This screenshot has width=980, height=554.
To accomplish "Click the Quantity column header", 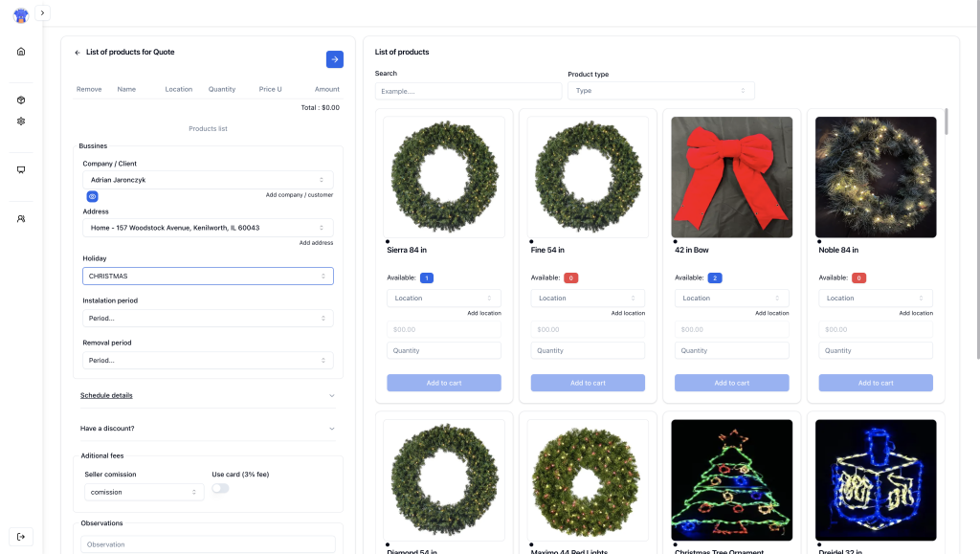I will tap(222, 89).
